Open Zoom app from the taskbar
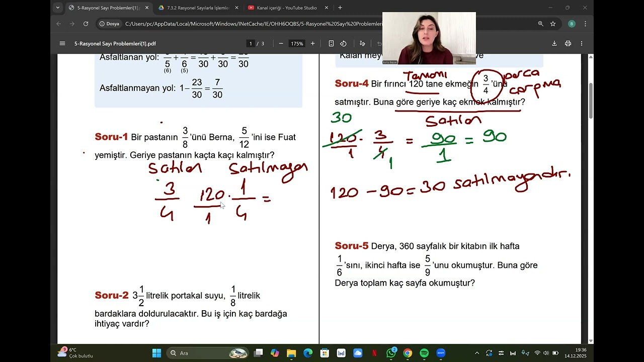The width and height of the screenshot is (644, 362). point(441,353)
